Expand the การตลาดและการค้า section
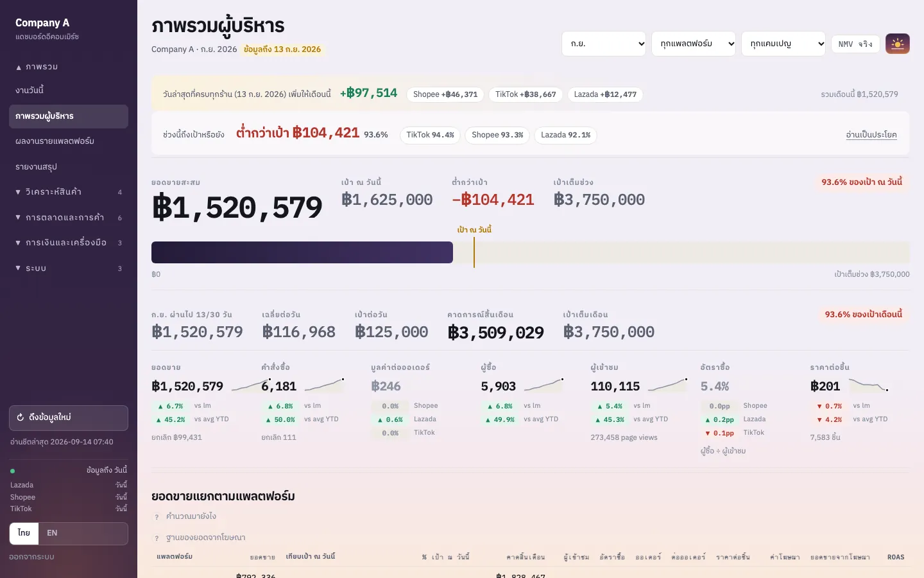Image resolution: width=924 pixels, height=578 pixels. click(x=69, y=218)
